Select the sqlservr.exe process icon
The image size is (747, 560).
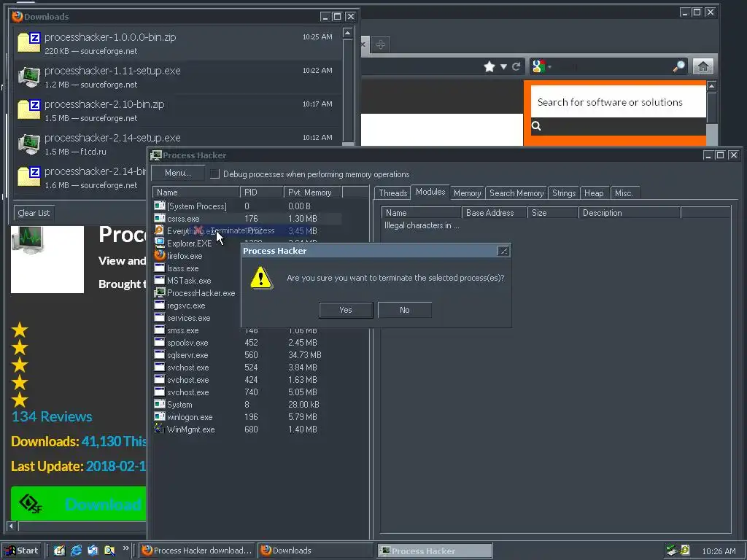point(160,354)
